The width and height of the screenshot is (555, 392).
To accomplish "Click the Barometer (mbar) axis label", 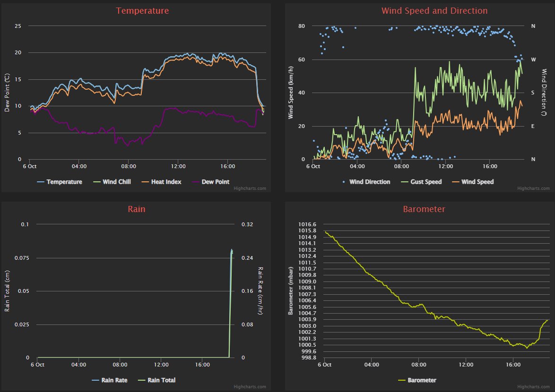I will (x=291, y=291).
